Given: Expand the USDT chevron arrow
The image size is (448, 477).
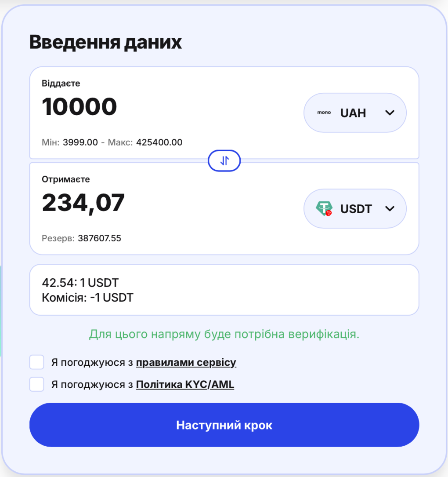Looking at the screenshot, I should pyautogui.click(x=390, y=208).
